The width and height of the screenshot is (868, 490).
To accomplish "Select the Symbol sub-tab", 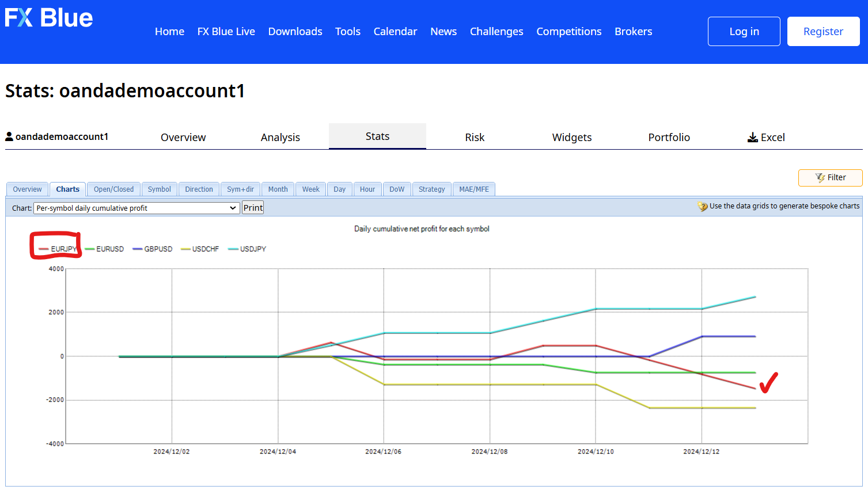I will (160, 189).
